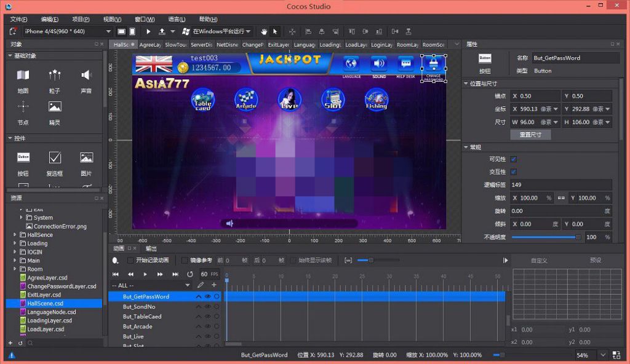Play the animation in timeline controls
This screenshot has width=630, height=364.
pos(145,274)
